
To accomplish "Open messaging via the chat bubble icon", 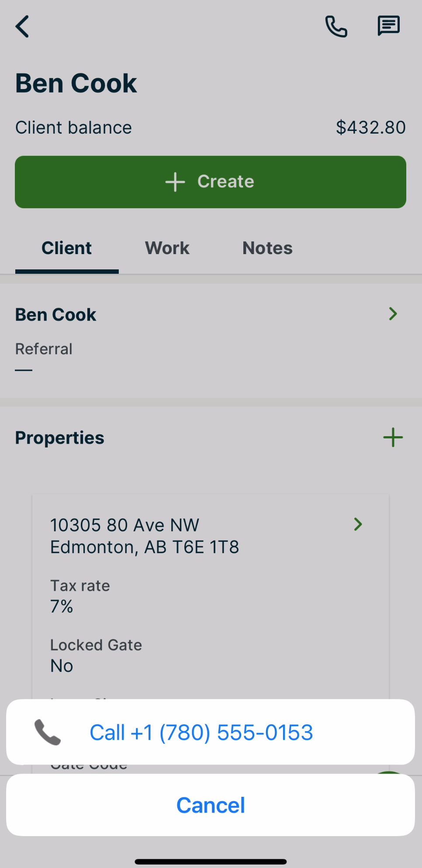I will (388, 26).
